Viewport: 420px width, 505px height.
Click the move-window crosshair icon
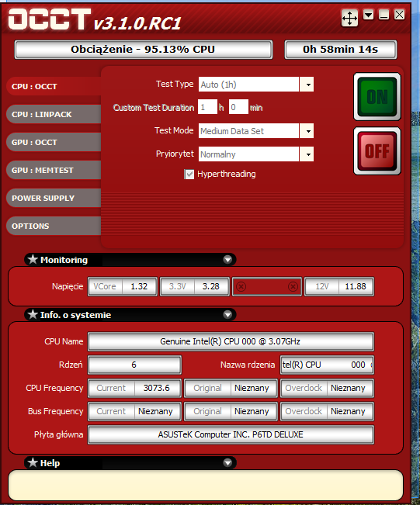[x=349, y=18]
